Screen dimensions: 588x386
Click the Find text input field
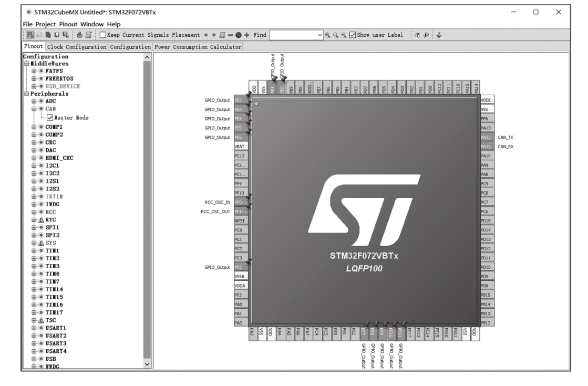[293, 35]
